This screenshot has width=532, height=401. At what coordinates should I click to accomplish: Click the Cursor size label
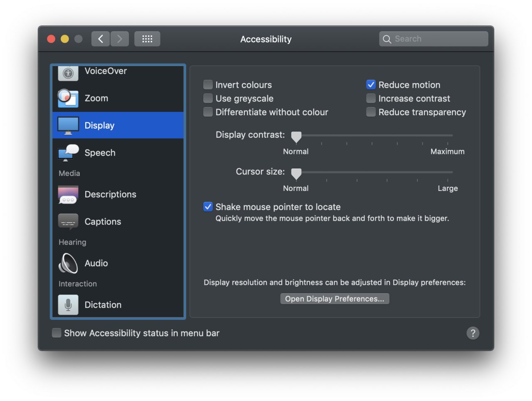coord(260,171)
